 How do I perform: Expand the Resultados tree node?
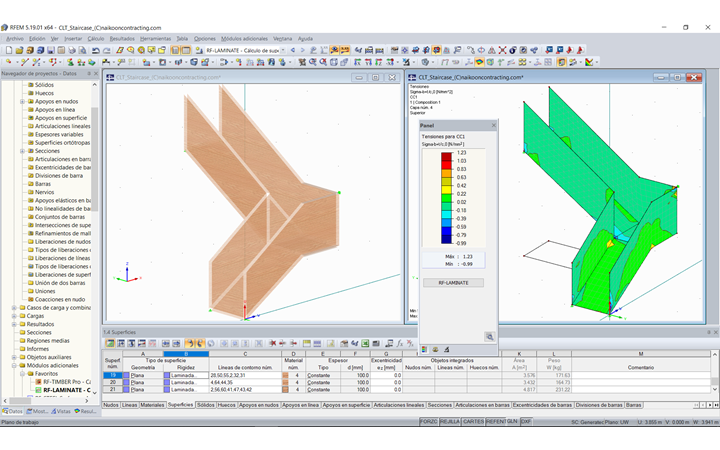tap(14, 324)
